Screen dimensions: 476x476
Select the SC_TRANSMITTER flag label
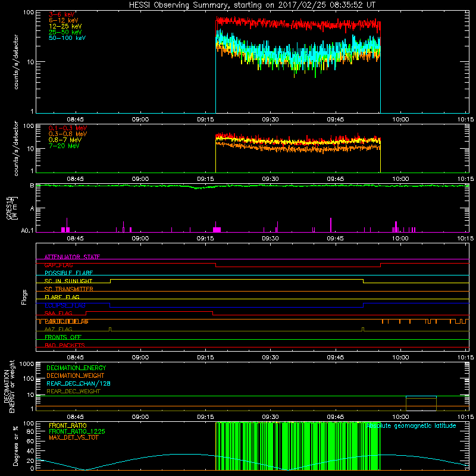coord(68,289)
